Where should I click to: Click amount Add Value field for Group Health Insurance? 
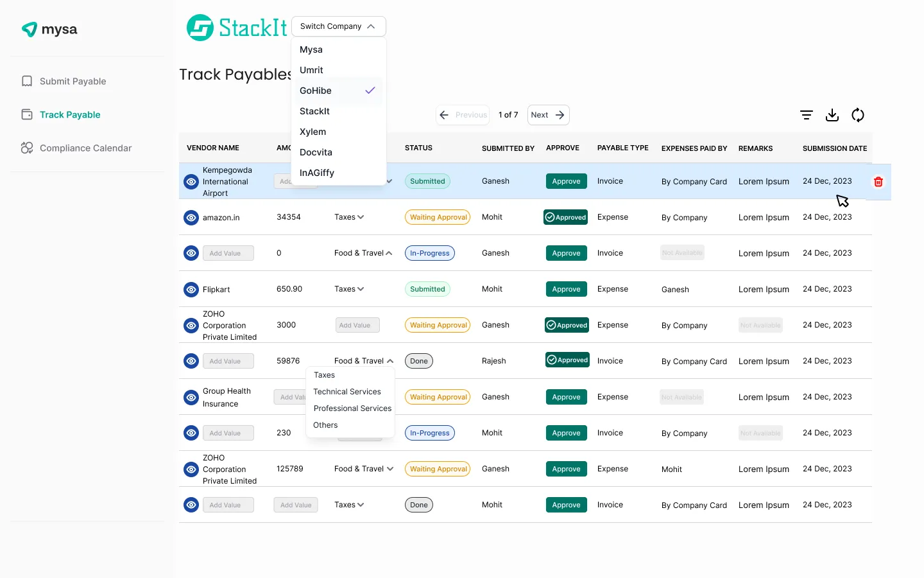point(290,397)
